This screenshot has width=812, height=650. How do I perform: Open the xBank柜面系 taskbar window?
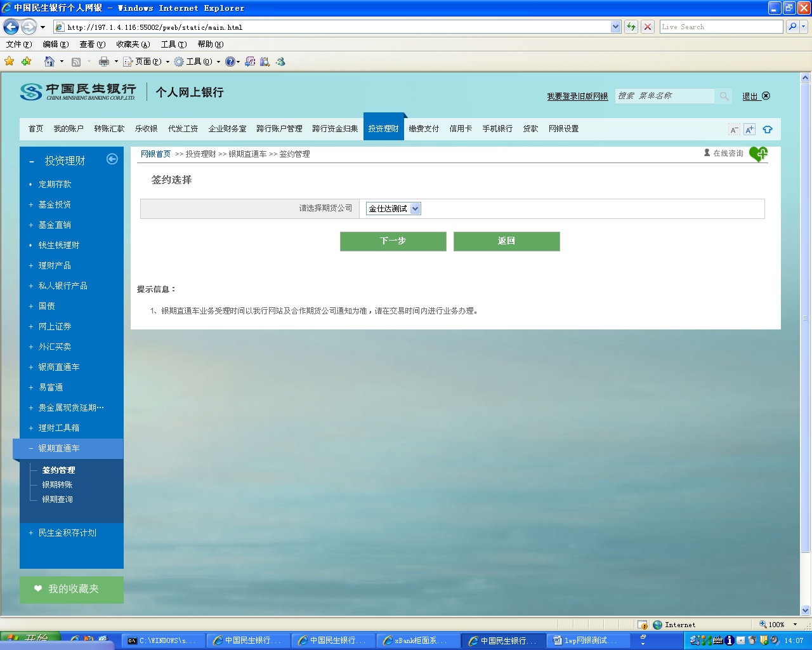point(418,640)
